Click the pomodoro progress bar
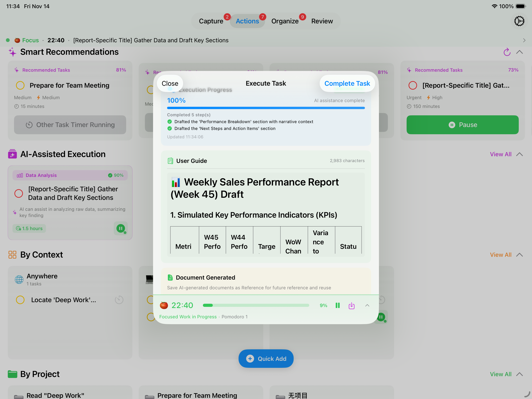 pyautogui.click(x=256, y=305)
